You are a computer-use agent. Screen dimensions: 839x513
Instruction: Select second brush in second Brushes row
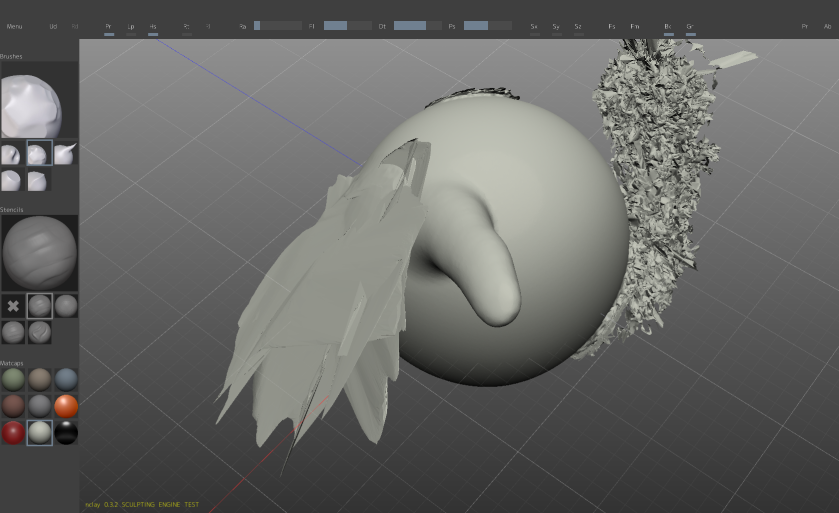point(39,180)
